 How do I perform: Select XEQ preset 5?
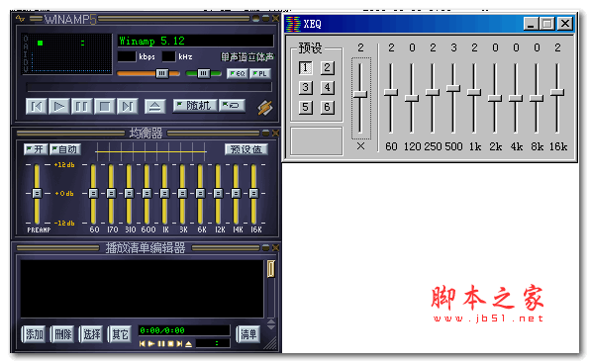click(305, 108)
